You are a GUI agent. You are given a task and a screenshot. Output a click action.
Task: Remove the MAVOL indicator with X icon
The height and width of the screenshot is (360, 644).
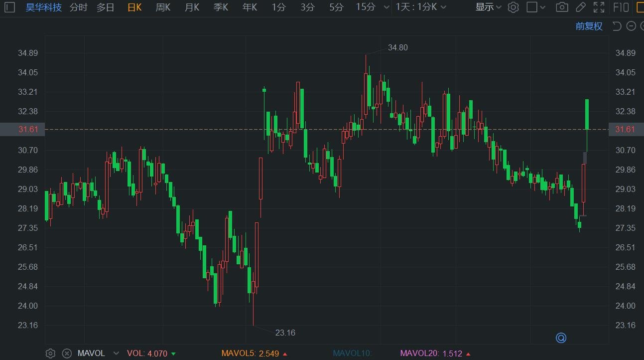[67, 354]
